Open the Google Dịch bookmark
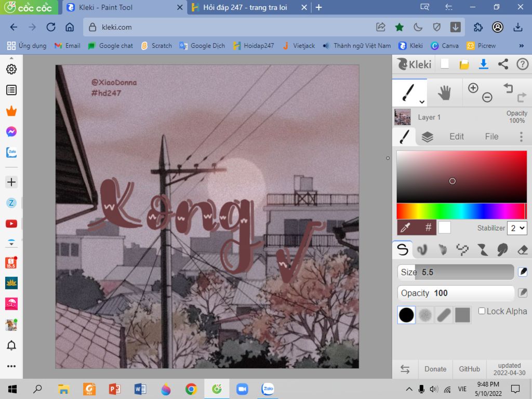532x399 pixels. pyautogui.click(x=202, y=46)
